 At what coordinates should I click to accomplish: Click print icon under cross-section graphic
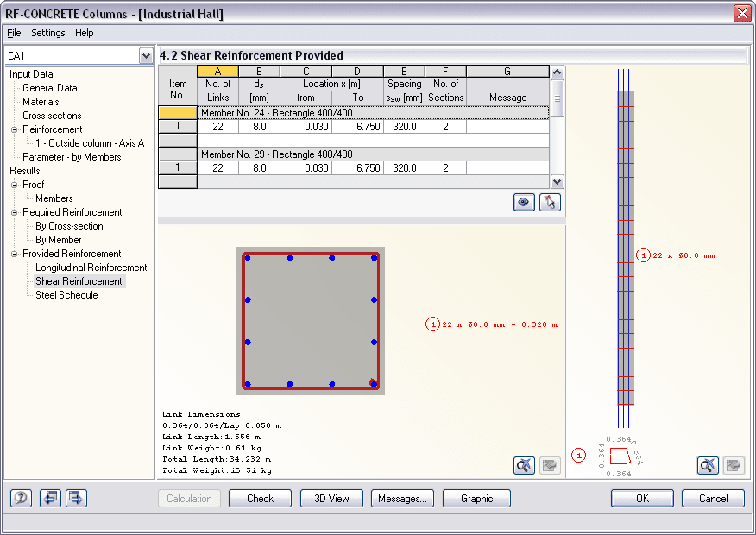coord(550,465)
